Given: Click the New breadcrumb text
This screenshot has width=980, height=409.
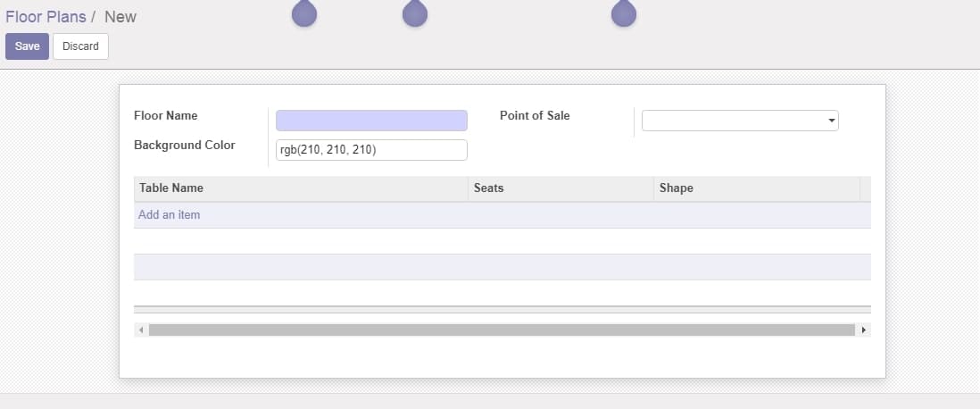Looking at the screenshot, I should point(120,17).
